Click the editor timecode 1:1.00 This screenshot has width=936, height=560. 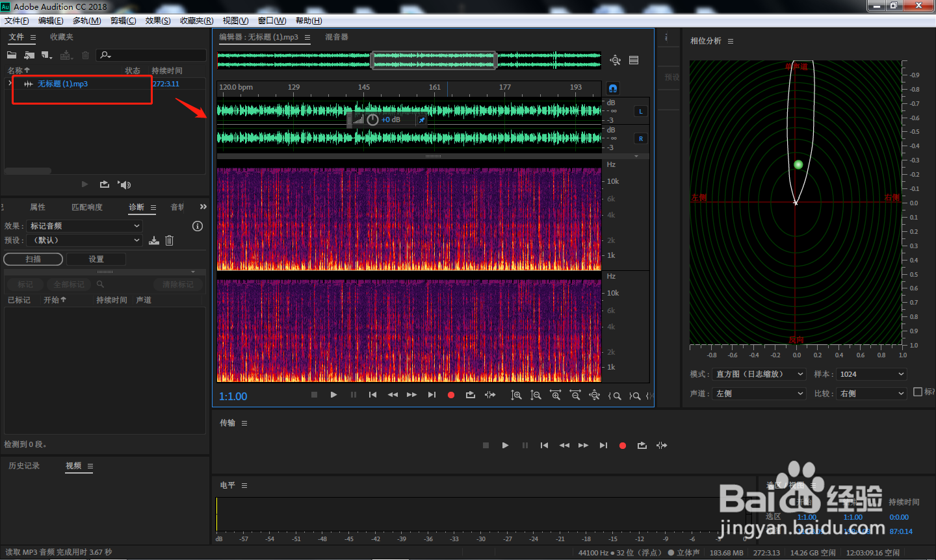tap(233, 396)
